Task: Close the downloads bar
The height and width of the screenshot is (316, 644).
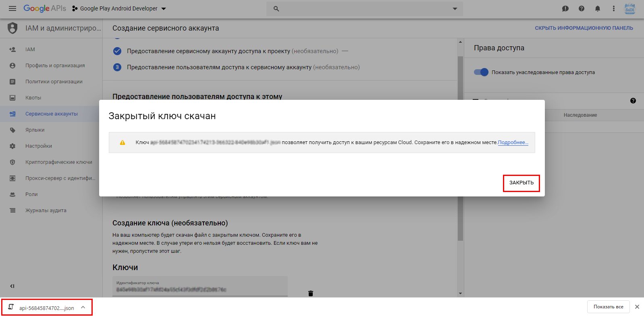Action: click(637, 307)
